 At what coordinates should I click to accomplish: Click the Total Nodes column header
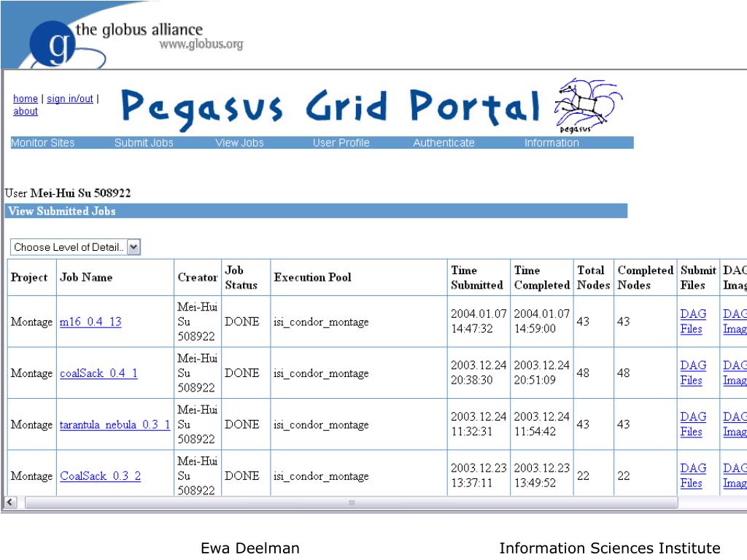[x=593, y=278]
